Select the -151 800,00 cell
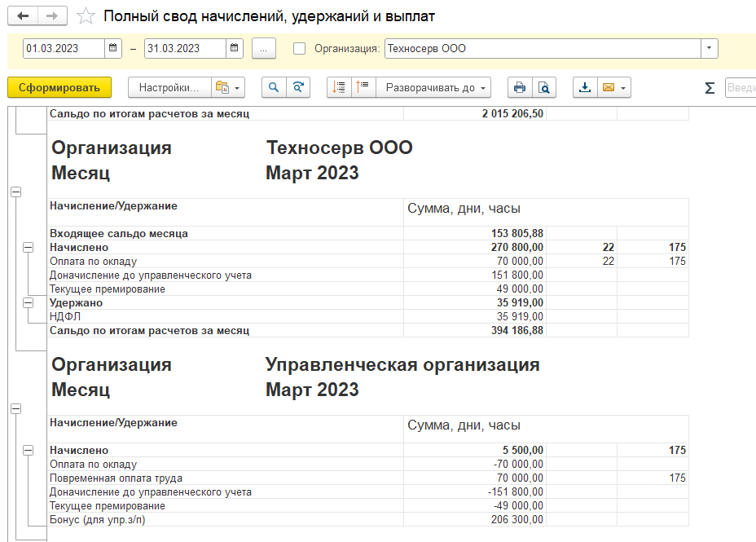This screenshot has height=542, width=756. pyautogui.click(x=475, y=491)
